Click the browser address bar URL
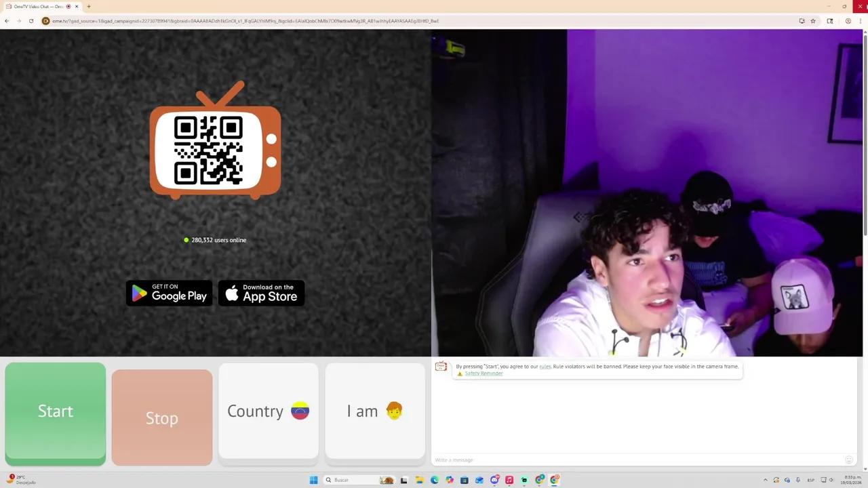Image resolution: width=868 pixels, height=488 pixels. [x=245, y=21]
